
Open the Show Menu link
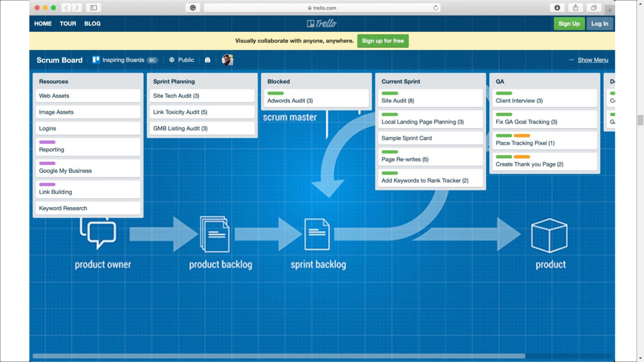tap(593, 60)
